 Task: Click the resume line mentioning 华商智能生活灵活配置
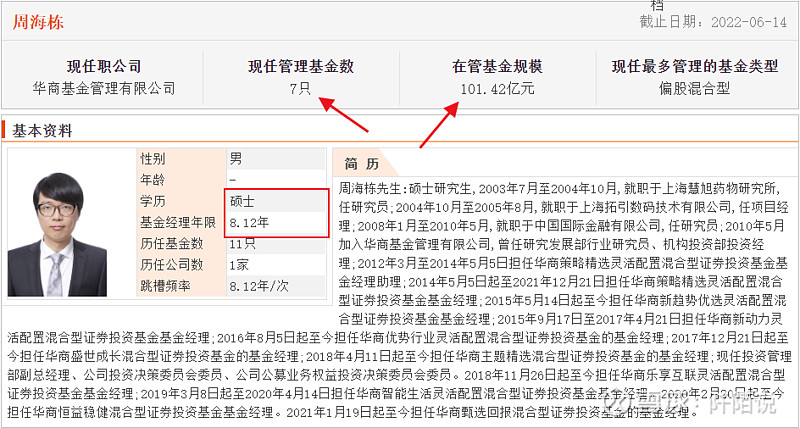point(395,393)
